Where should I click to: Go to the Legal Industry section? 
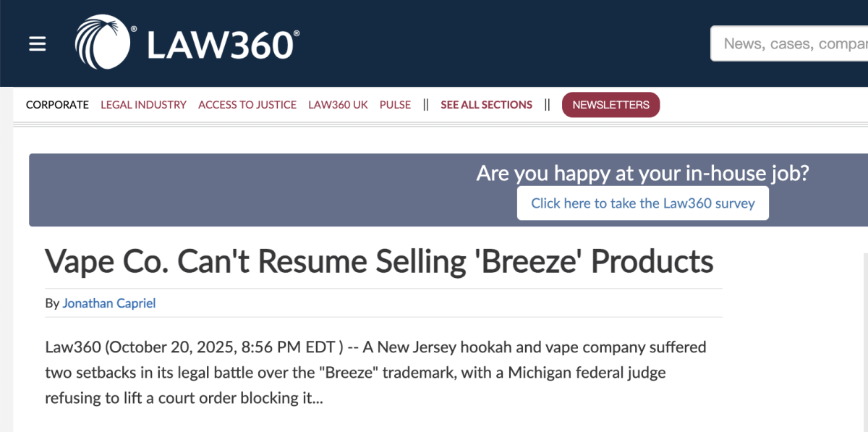pos(143,105)
